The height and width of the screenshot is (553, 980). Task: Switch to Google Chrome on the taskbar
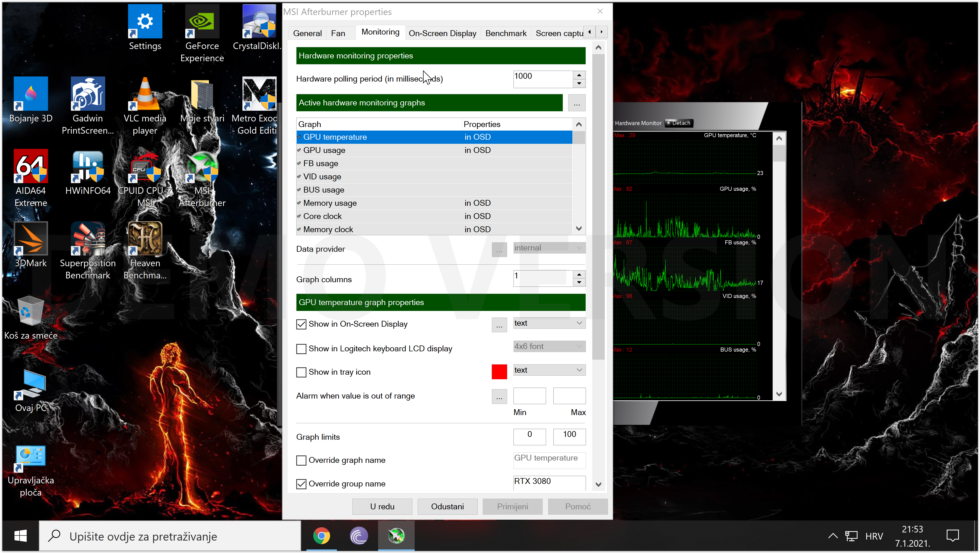coord(321,536)
